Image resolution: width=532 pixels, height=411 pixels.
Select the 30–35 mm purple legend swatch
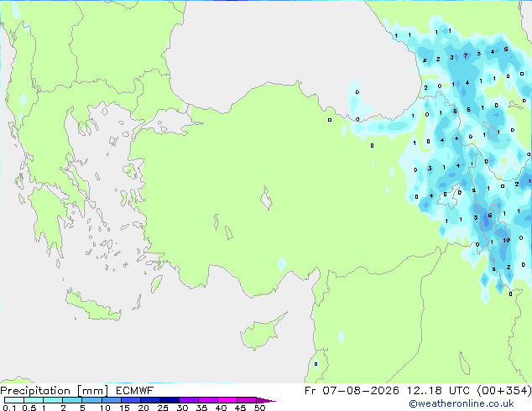tap(188, 400)
